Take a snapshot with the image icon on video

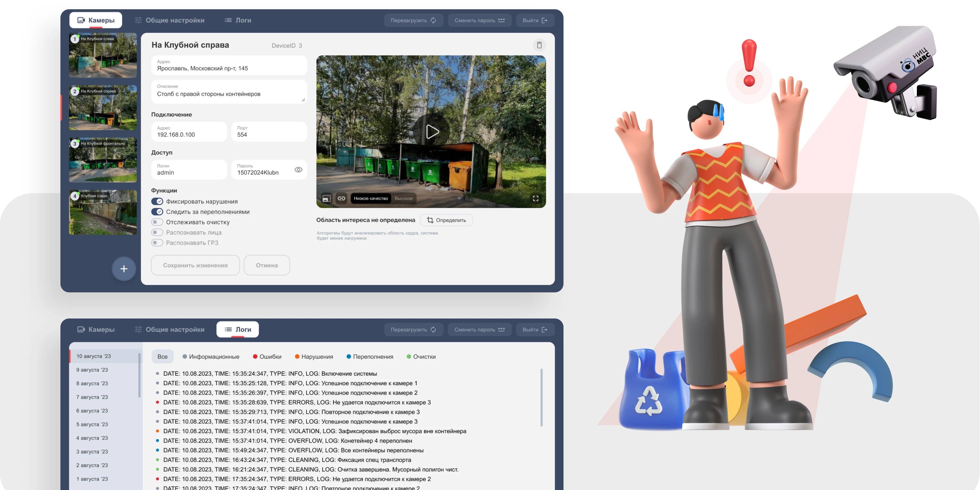click(326, 198)
